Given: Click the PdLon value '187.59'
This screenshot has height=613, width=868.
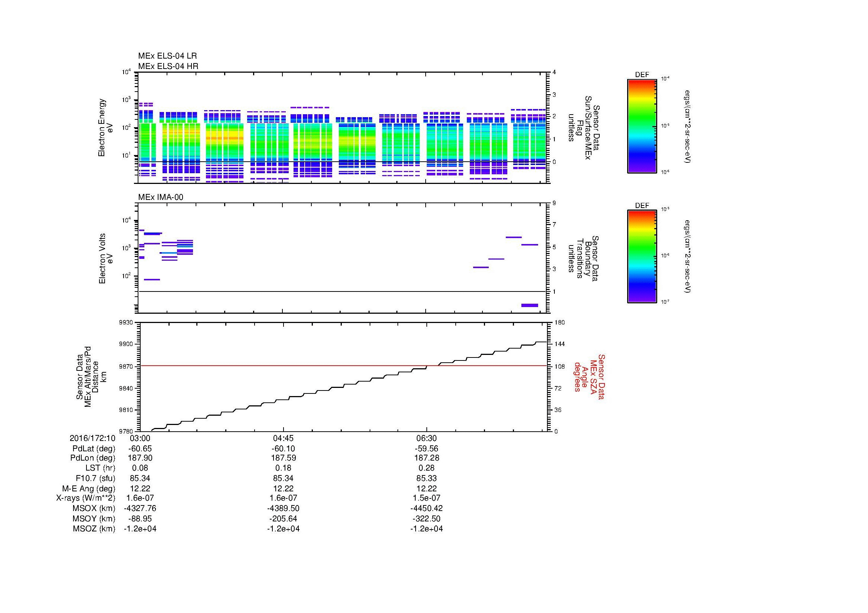Looking at the screenshot, I should [x=283, y=458].
